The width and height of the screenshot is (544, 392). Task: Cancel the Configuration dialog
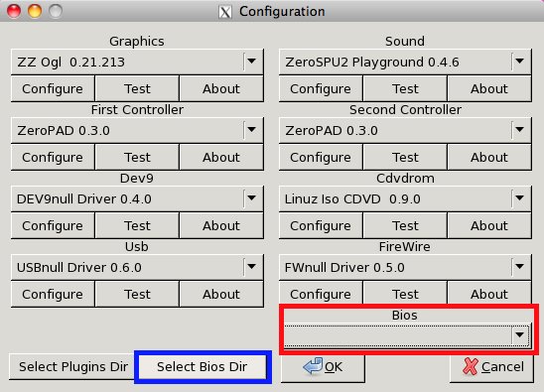491,368
